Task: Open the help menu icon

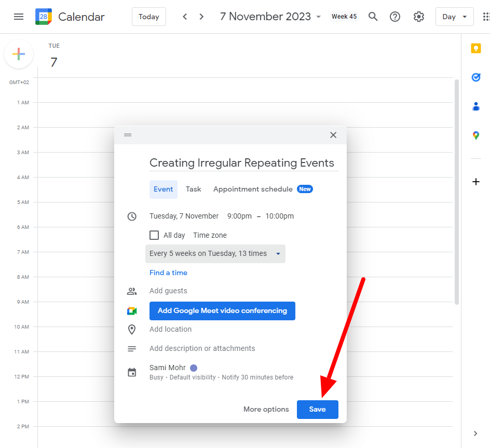Action: [395, 16]
